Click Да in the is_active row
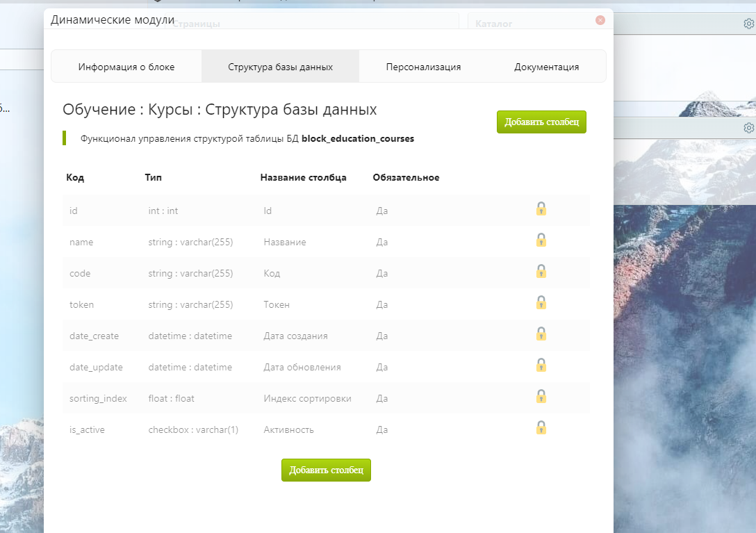The image size is (756, 533). [x=382, y=429]
